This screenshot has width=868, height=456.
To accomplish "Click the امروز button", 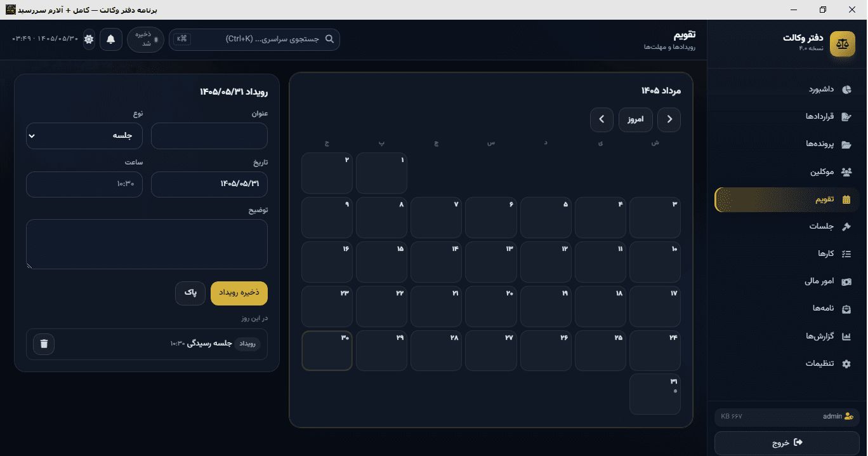I will tap(635, 119).
